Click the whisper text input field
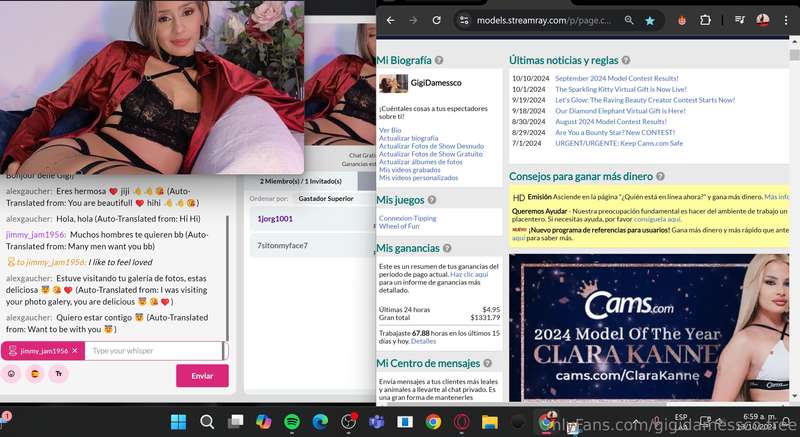The height and width of the screenshot is (437, 800). 154,351
